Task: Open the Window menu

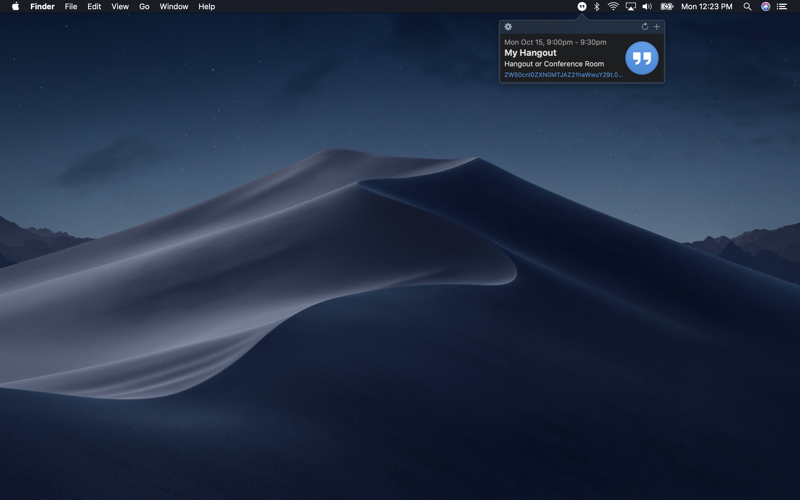Action: pyautogui.click(x=173, y=7)
